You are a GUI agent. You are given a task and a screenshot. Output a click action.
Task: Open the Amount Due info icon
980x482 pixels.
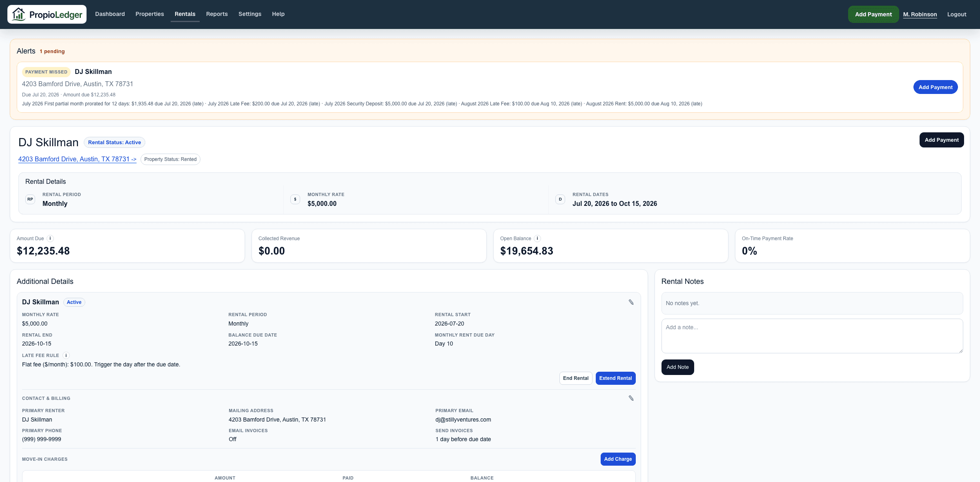point(50,239)
